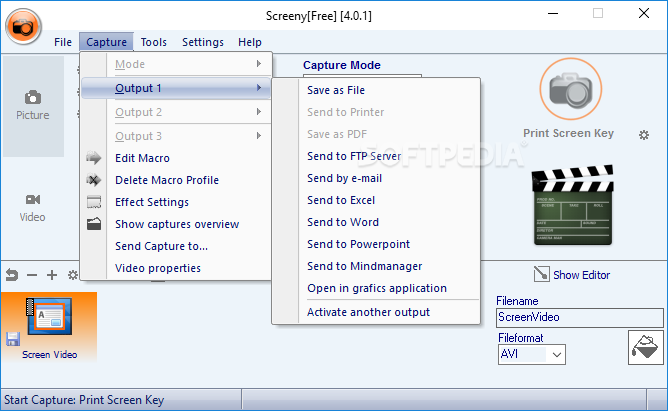This screenshot has height=411, width=668.
Task: Select Send to Powerpoint
Action: pyautogui.click(x=358, y=244)
